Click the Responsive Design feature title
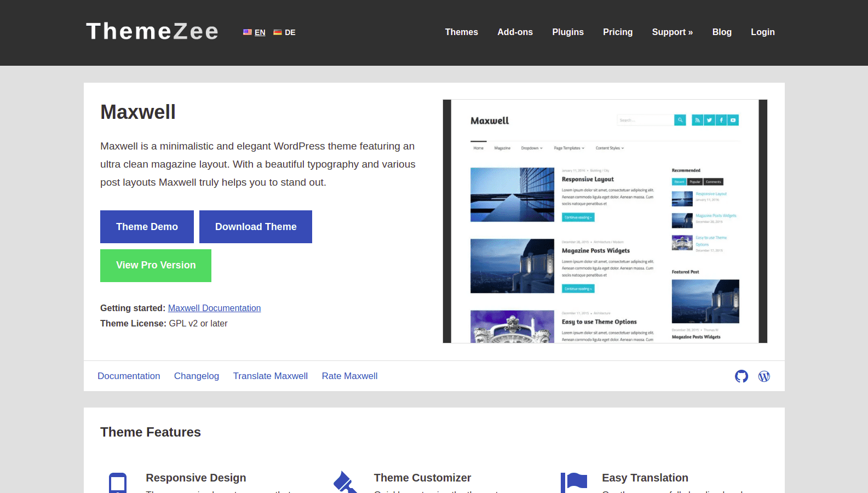 (196, 478)
